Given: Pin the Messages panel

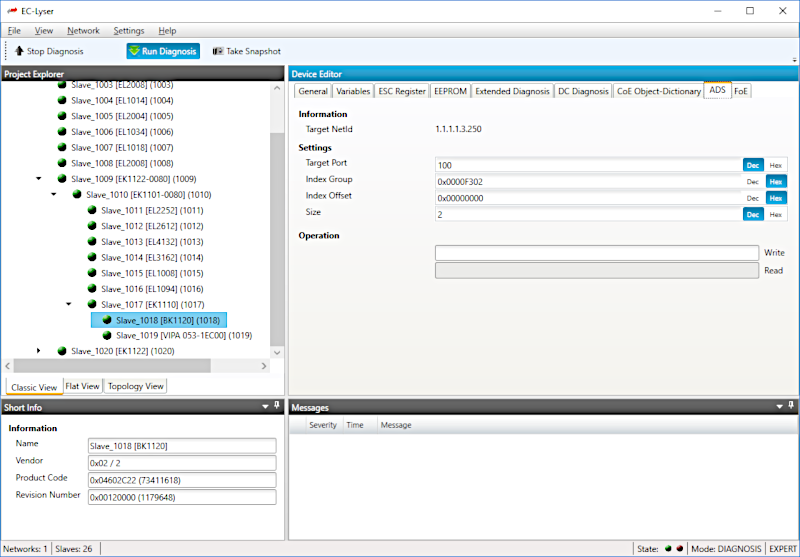Looking at the screenshot, I should pos(790,406).
